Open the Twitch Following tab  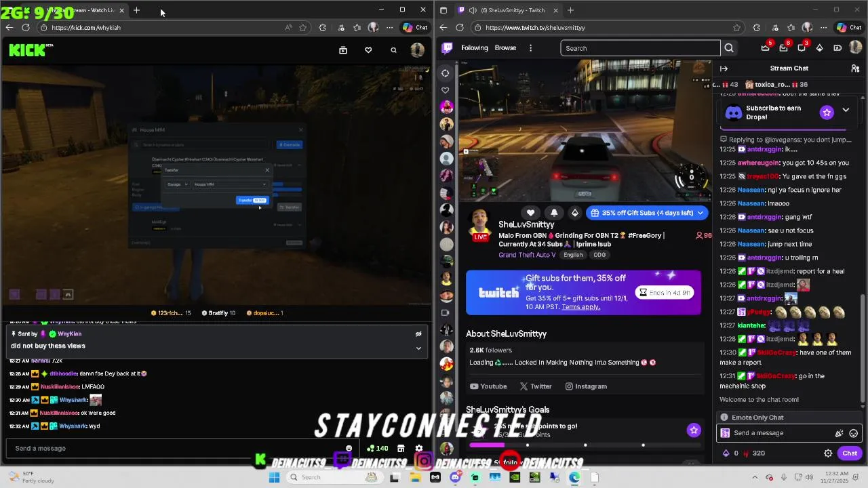tap(475, 48)
